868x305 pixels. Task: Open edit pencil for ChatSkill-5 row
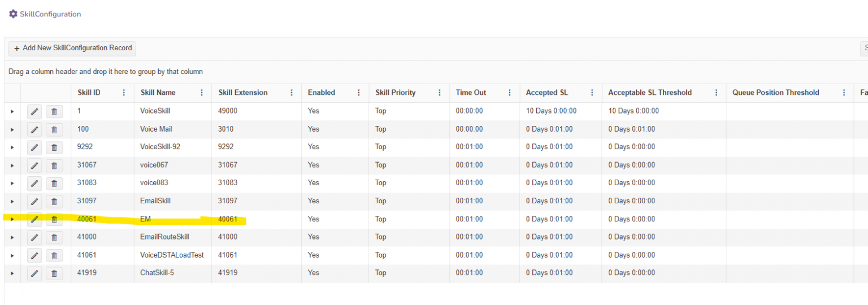click(34, 273)
